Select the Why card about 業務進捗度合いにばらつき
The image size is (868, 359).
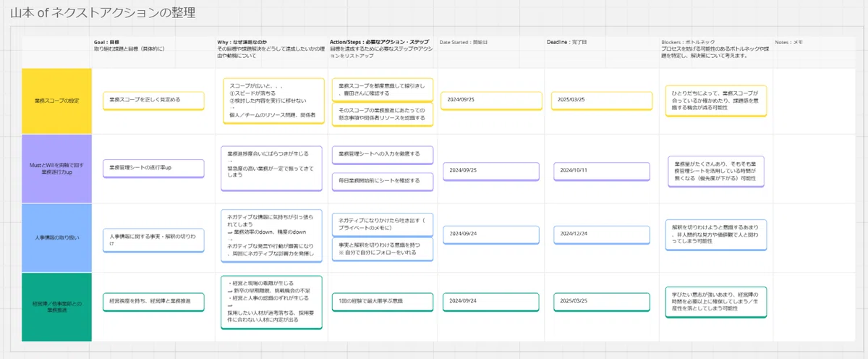pyautogui.click(x=271, y=167)
